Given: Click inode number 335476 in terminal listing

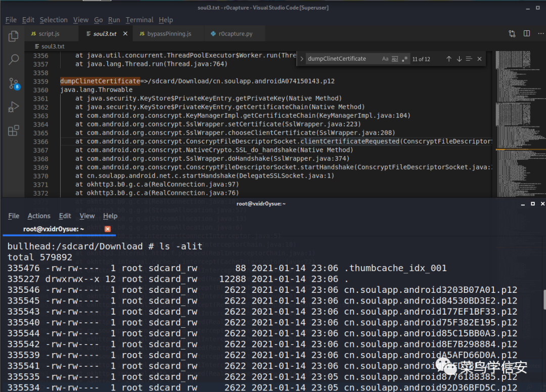Looking at the screenshot, I should click(23, 268).
